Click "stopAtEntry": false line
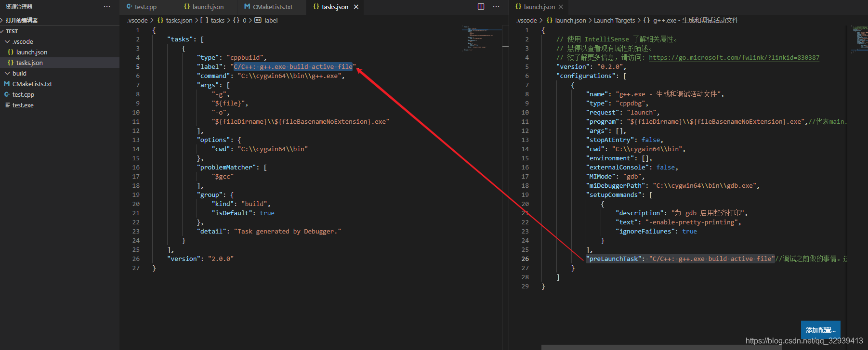The width and height of the screenshot is (868, 350). click(x=624, y=140)
